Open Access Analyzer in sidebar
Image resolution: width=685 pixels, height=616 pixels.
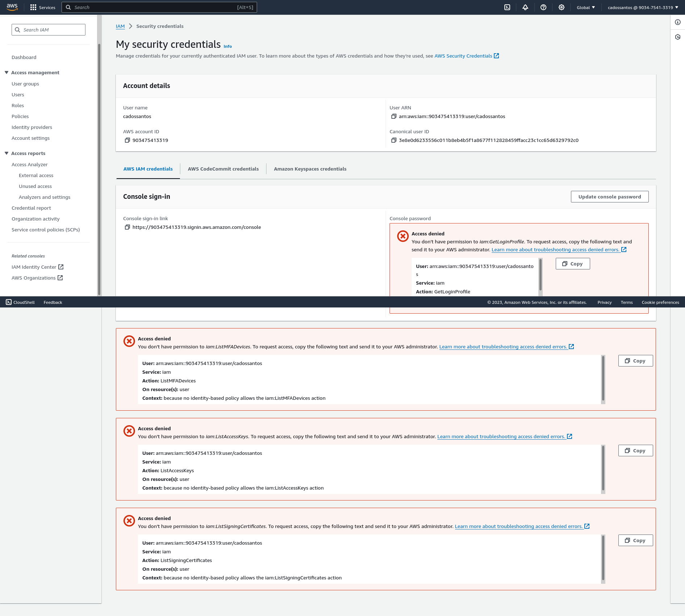[x=30, y=164]
